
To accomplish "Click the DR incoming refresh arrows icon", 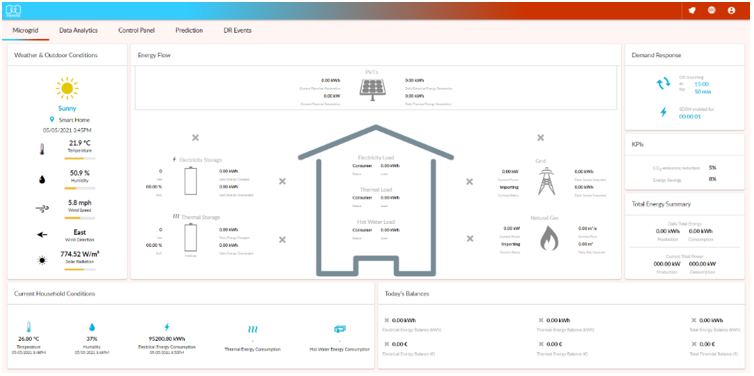I will [x=663, y=83].
